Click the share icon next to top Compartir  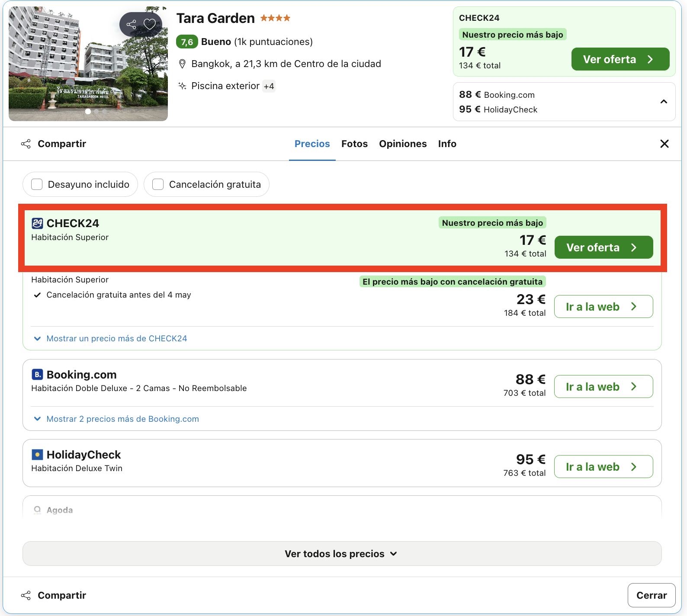coord(26,144)
